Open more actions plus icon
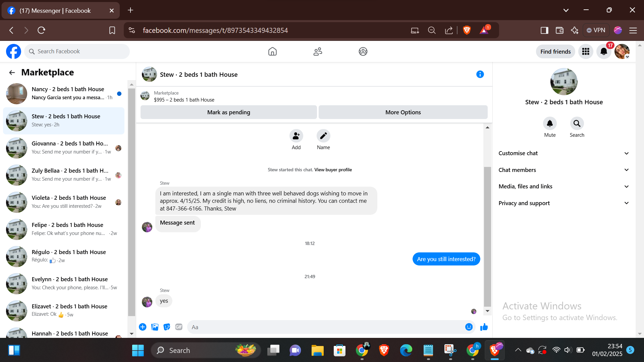The image size is (644, 362). (x=143, y=327)
